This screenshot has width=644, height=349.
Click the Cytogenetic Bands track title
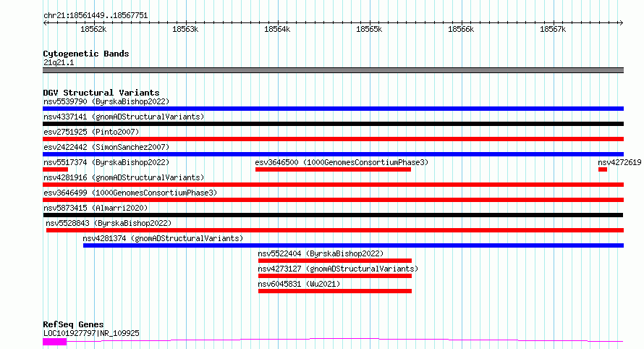(86, 54)
